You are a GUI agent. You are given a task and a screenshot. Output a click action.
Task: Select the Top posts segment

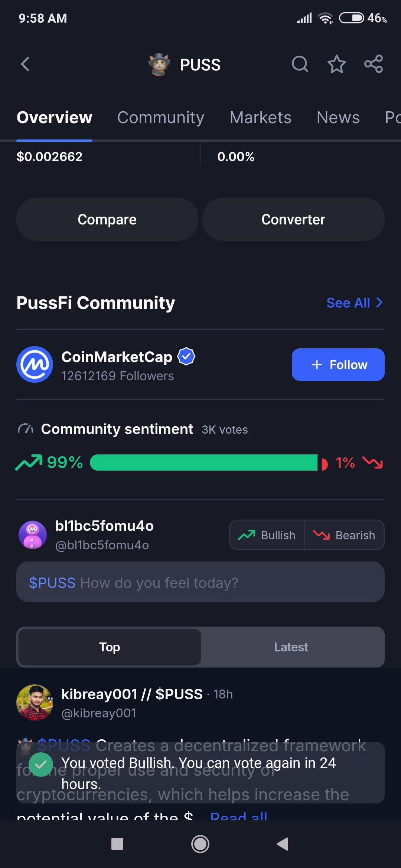(x=110, y=647)
